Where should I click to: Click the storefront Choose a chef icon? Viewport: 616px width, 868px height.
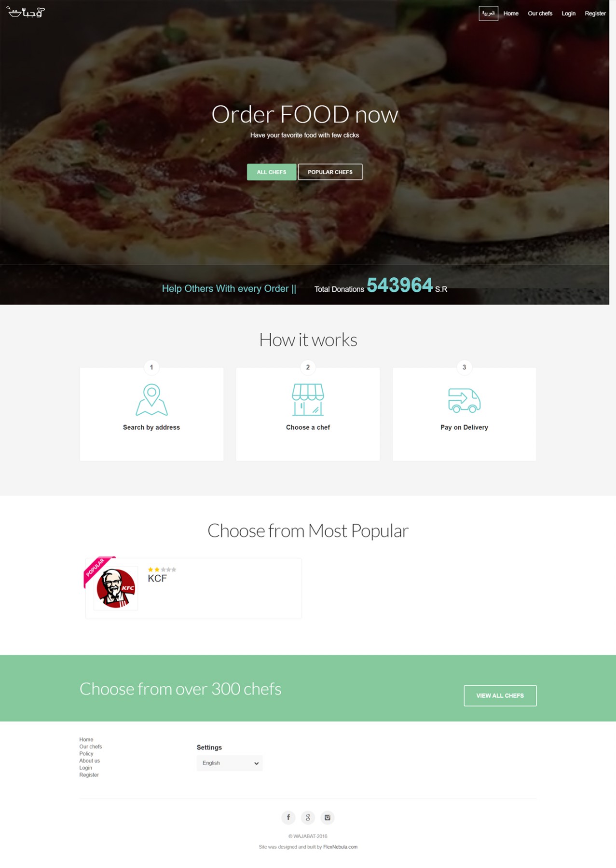pos(308,400)
